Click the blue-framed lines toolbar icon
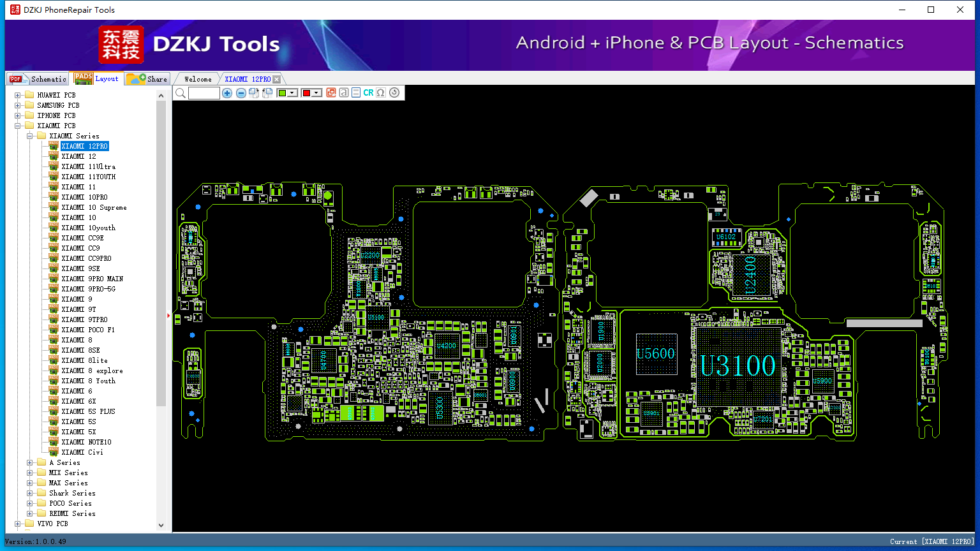Screen dimensions: 980x551 tap(356, 93)
